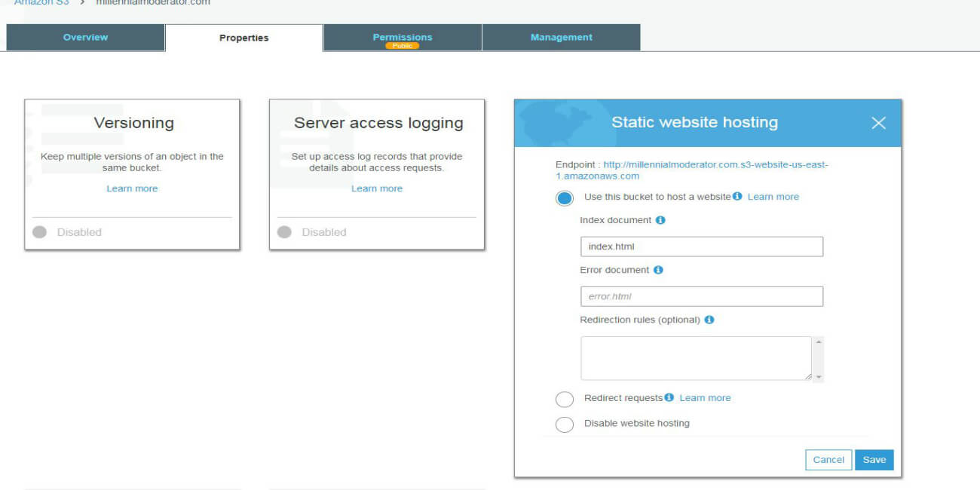Click Server access logging Disabled indicator

(284, 232)
